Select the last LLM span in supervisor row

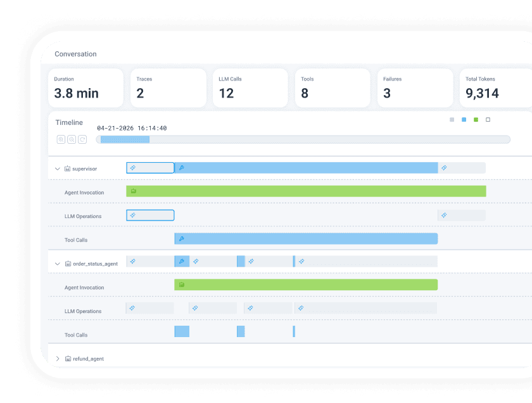pyautogui.click(x=462, y=168)
